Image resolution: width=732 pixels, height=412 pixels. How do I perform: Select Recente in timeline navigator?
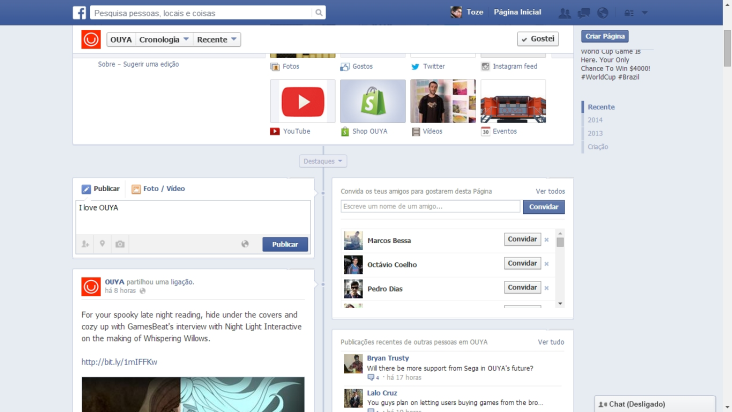click(x=601, y=107)
